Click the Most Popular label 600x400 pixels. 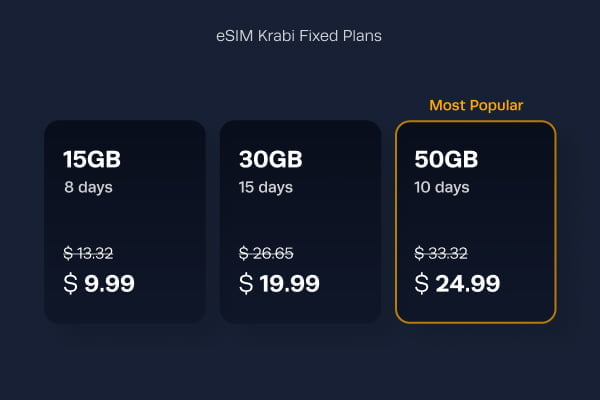point(476,105)
